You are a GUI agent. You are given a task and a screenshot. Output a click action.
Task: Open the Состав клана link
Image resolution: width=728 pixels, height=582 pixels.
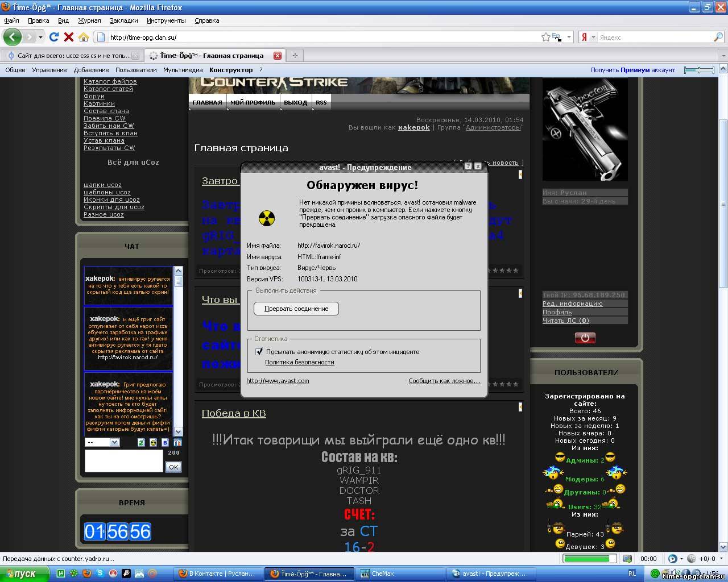106,111
